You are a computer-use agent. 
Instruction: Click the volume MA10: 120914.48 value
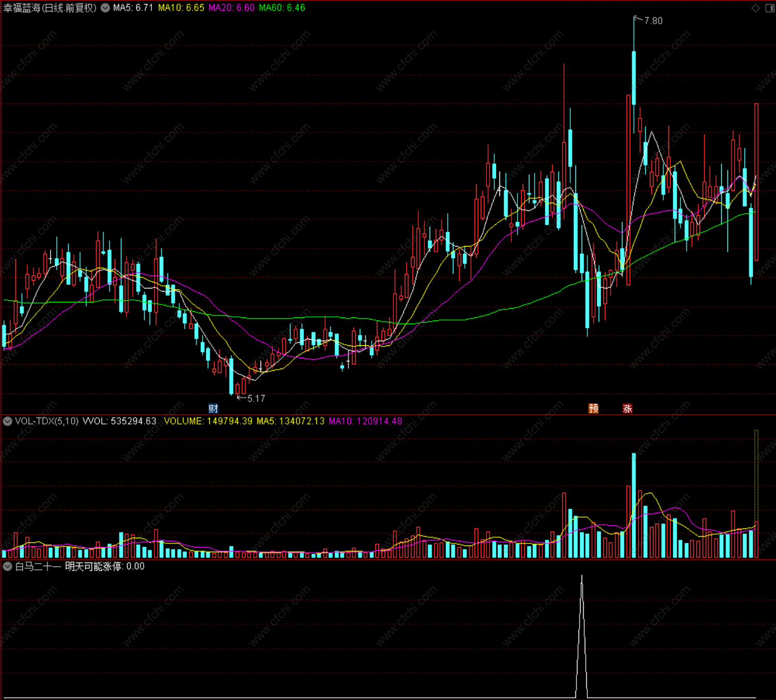pyautogui.click(x=366, y=421)
